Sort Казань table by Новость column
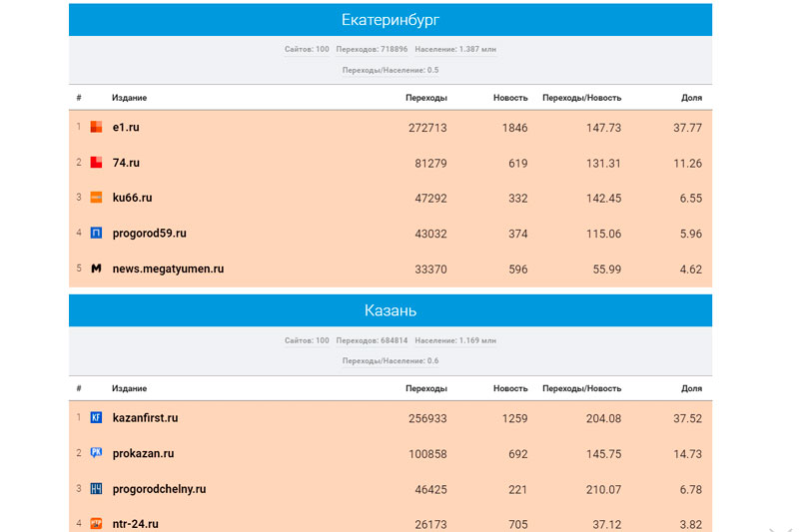This screenshot has height=532, width=799. [510, 388]
